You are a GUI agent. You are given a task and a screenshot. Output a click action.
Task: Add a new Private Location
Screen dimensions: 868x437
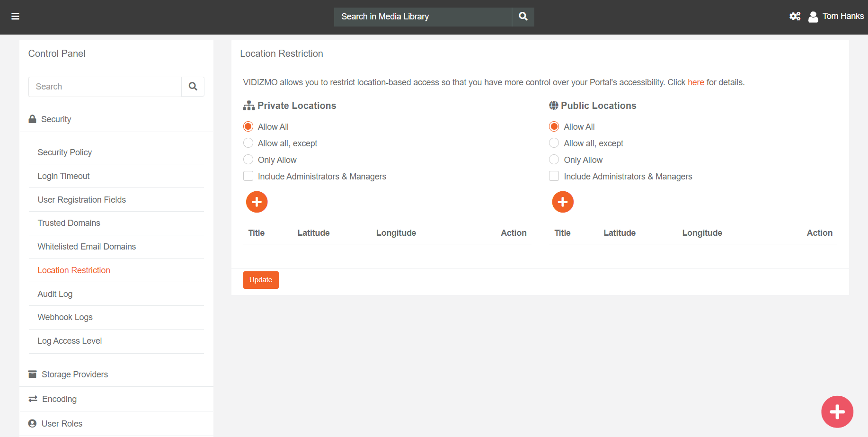pyautogui.click(x=257, y=202)
